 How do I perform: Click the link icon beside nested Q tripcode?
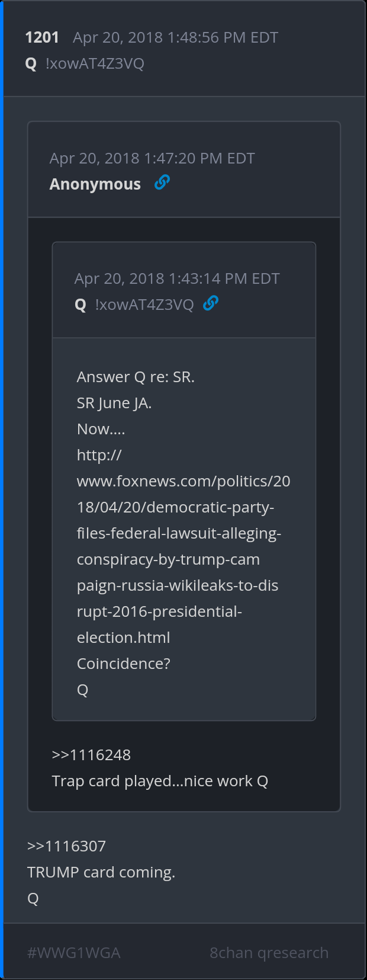pos(210,304)
